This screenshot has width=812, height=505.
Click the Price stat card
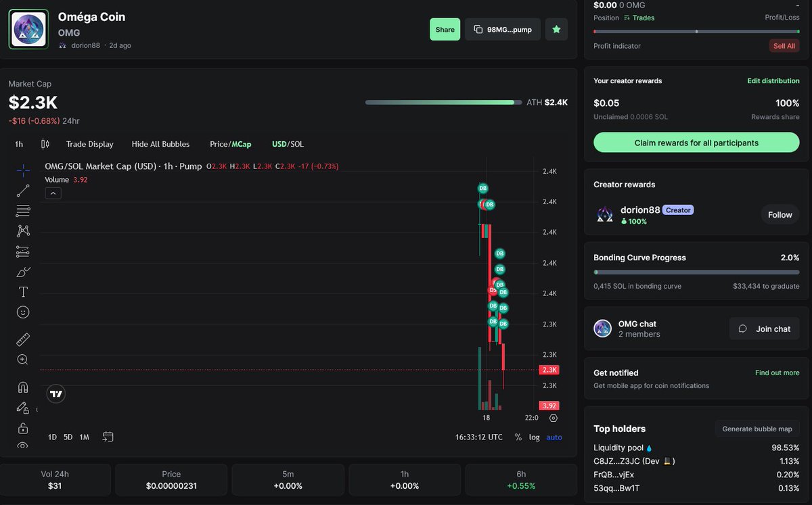172,480
